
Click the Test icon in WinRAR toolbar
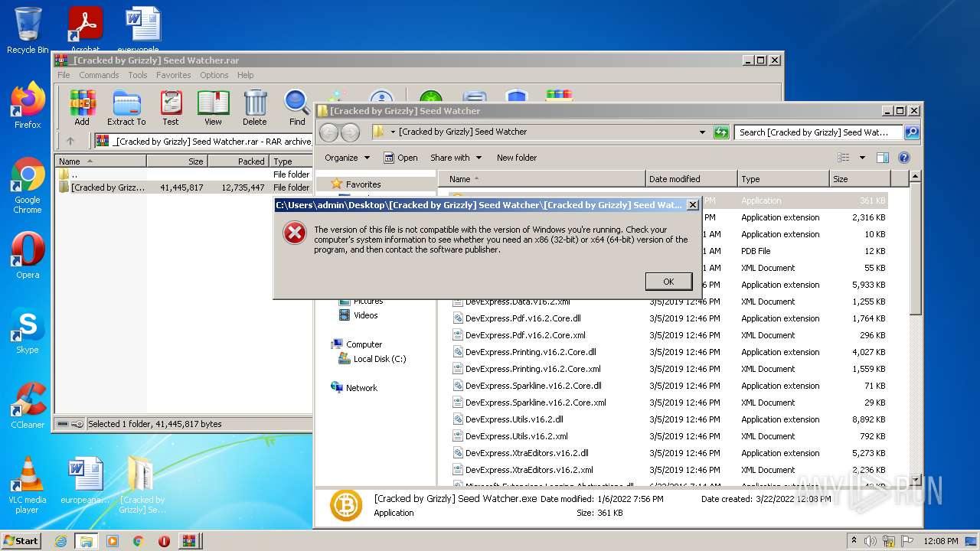171,108
